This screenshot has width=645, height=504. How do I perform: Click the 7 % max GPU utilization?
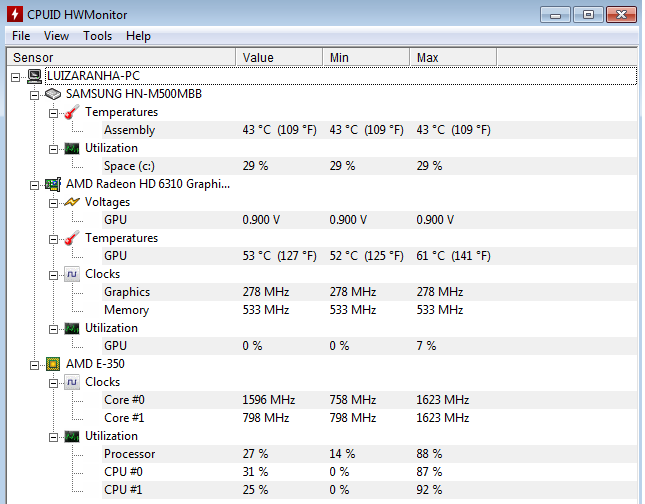click(426, 346)
